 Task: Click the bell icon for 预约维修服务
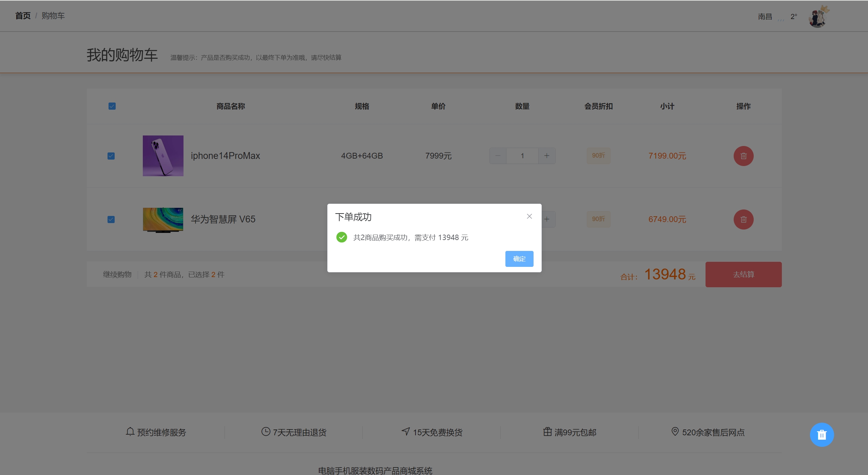130,432
